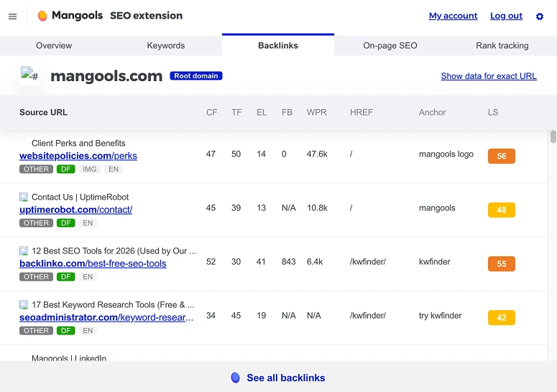This screenshot has width=557, height=392.
Task: Open settings via the gear icon
Action: (x=540, y=17)
